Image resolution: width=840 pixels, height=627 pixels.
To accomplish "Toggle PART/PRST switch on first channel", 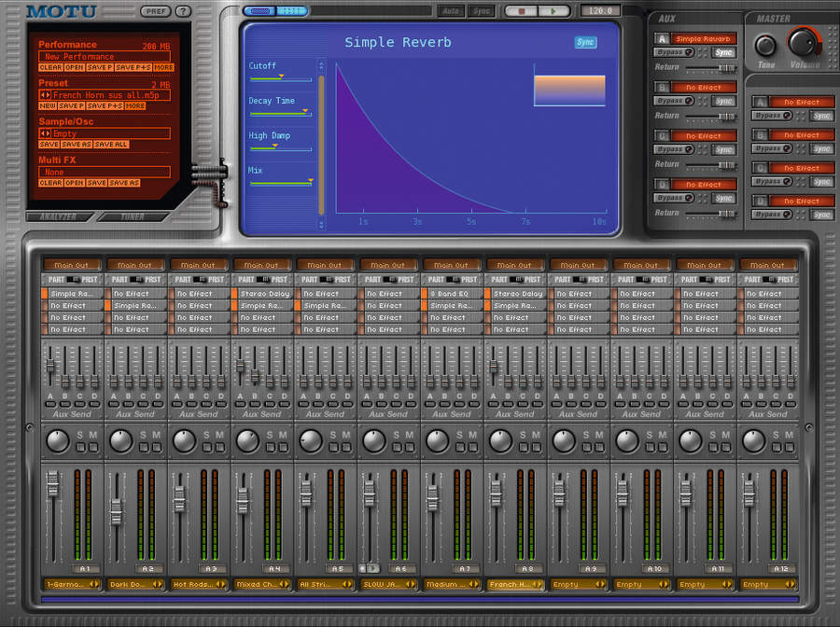I will pos(73,280).
